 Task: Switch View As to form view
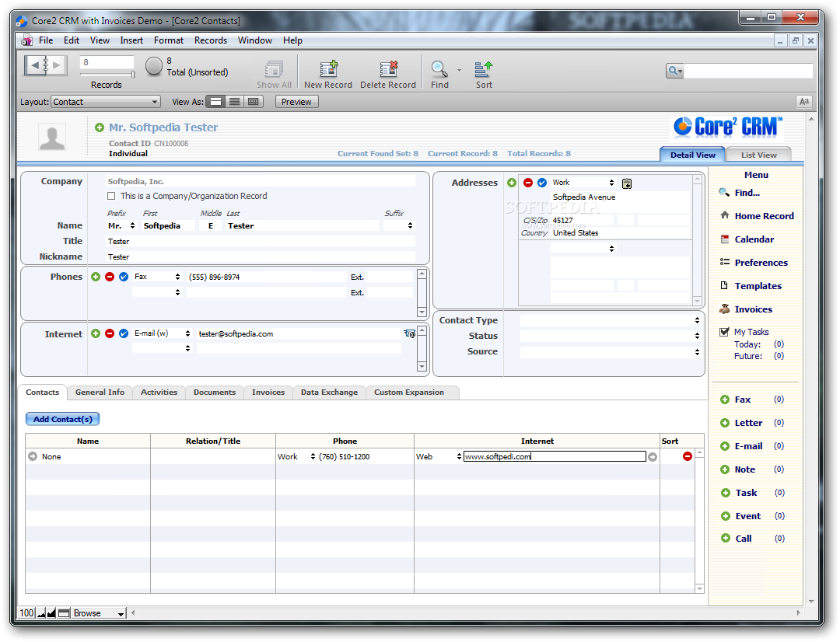[x=216, y=102]
